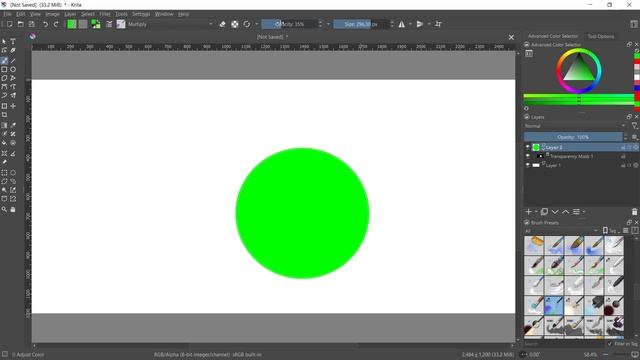Viewport: 640px width, 360px height.
Task: Open the Settings menu
Action: pos(141,14)
